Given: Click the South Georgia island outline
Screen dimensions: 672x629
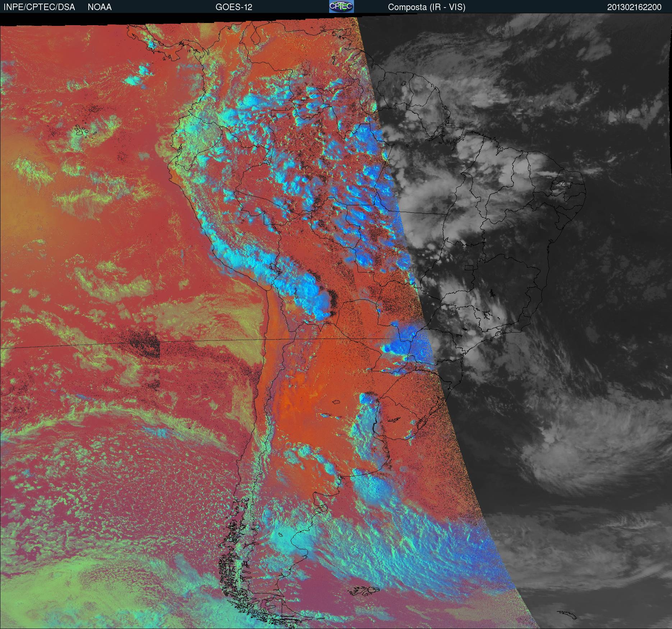Looking at the screenshot, I should click(567, 614).
